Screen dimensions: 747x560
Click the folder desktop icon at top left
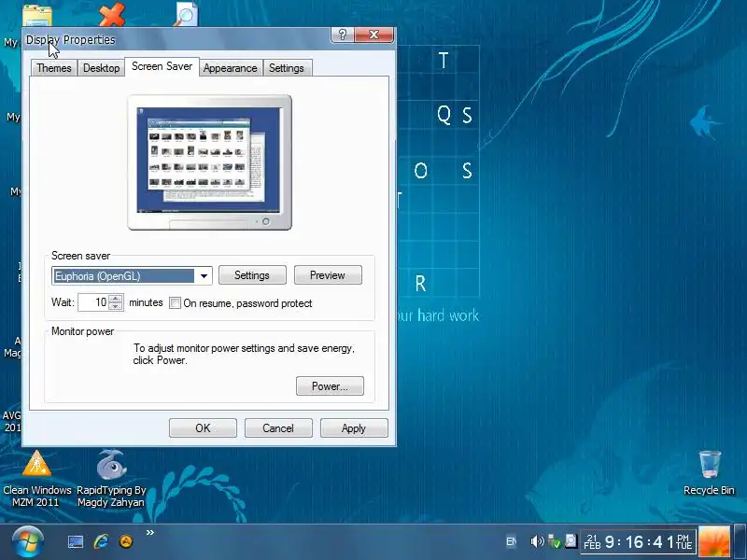[37, 15]
